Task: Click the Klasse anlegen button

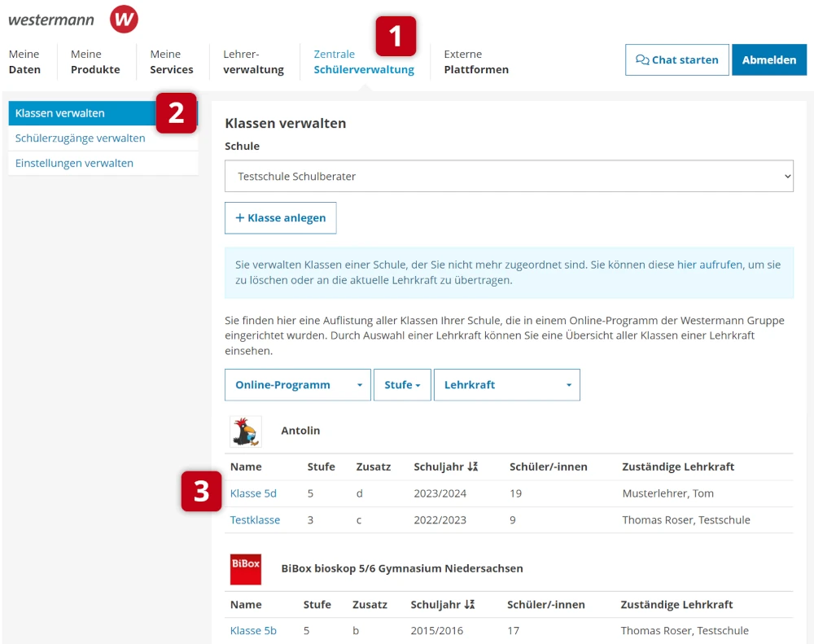Action: click(280, 218)
